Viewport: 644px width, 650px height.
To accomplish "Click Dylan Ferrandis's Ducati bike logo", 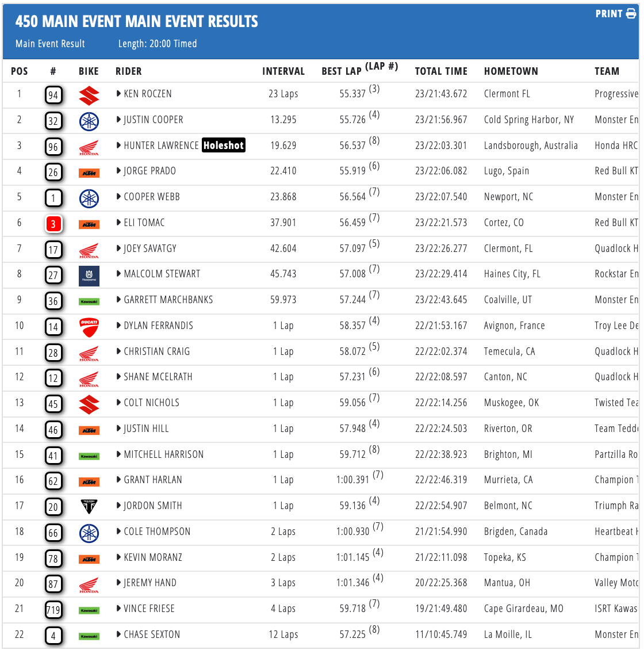I will 89,327.
